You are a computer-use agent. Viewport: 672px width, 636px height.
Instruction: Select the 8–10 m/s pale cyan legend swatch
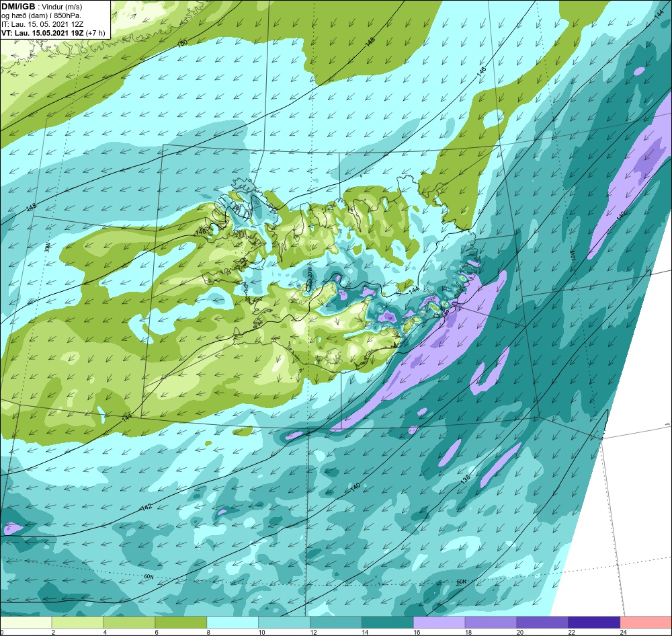pyautogui.click(x=233, y=622)
